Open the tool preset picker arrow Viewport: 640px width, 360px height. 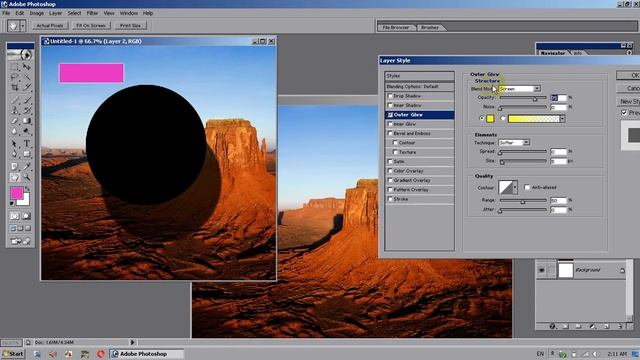(23, 26)
